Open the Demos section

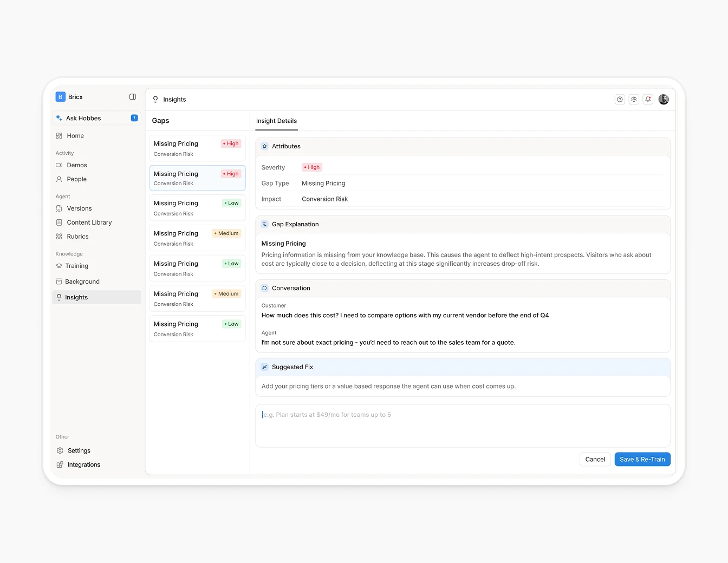[x=77, y=165]
